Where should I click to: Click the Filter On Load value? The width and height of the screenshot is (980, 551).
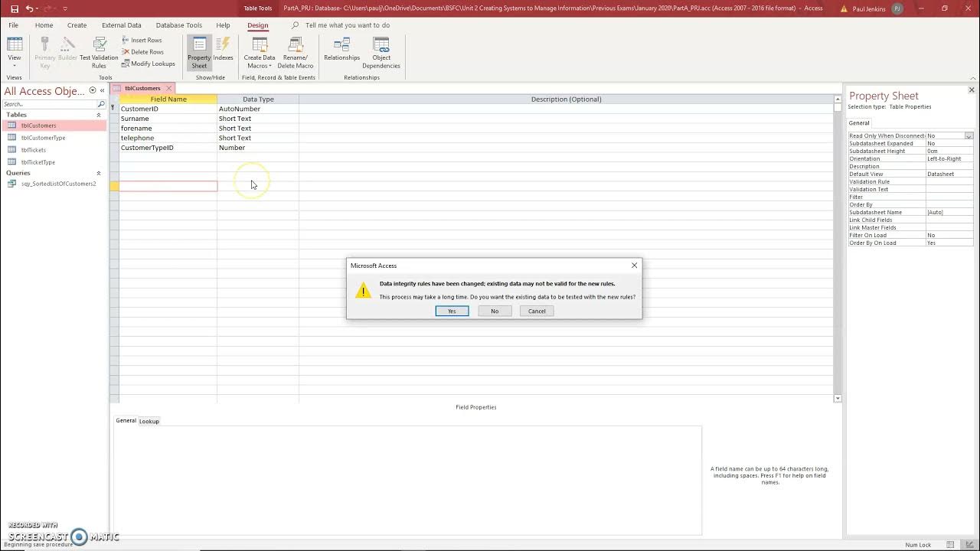pyautogui.click(x=949, y=235)
